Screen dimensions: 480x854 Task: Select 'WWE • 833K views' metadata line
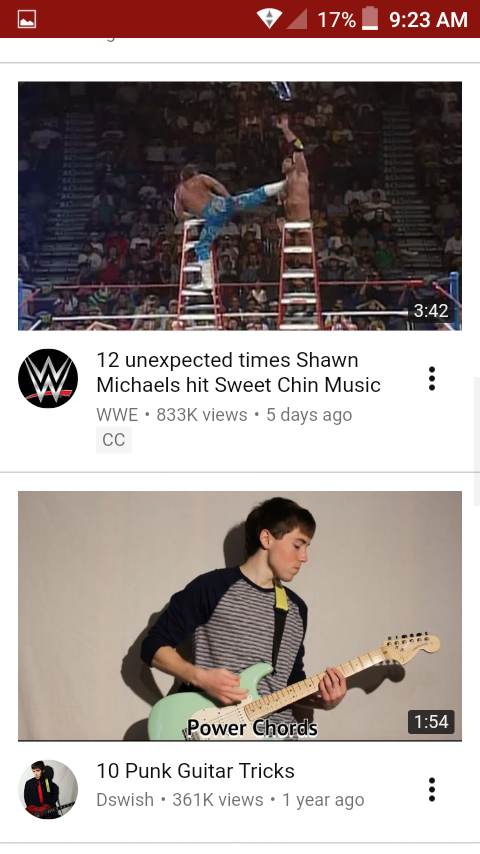point(224,415)
